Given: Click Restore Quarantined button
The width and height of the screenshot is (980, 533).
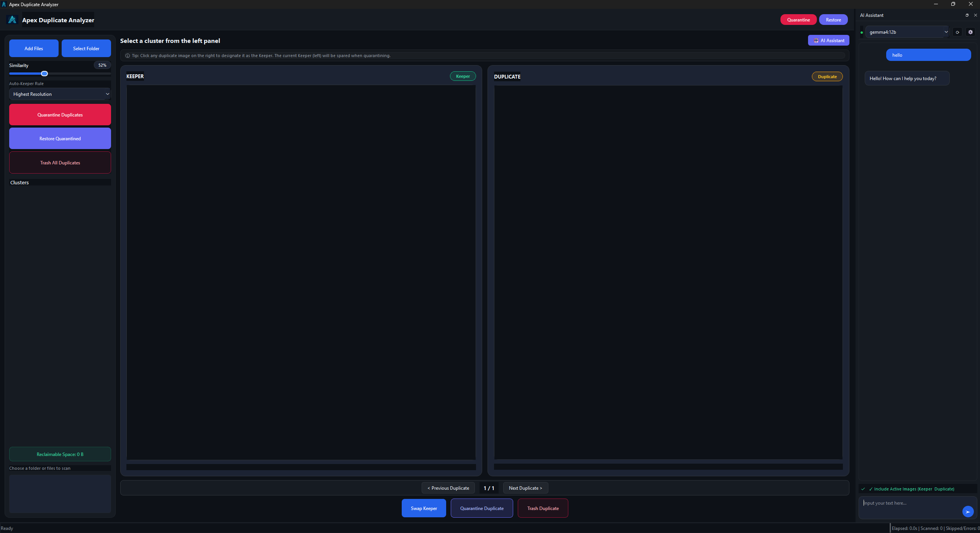Looking at the screenshot, I should (x=60, y=138).
